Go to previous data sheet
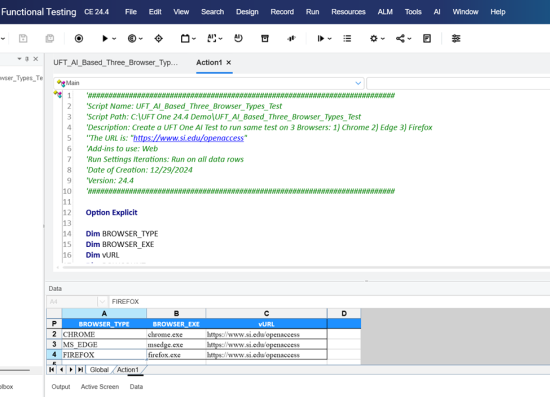This screenshot has width=550, height=397. tap(61, 369)
